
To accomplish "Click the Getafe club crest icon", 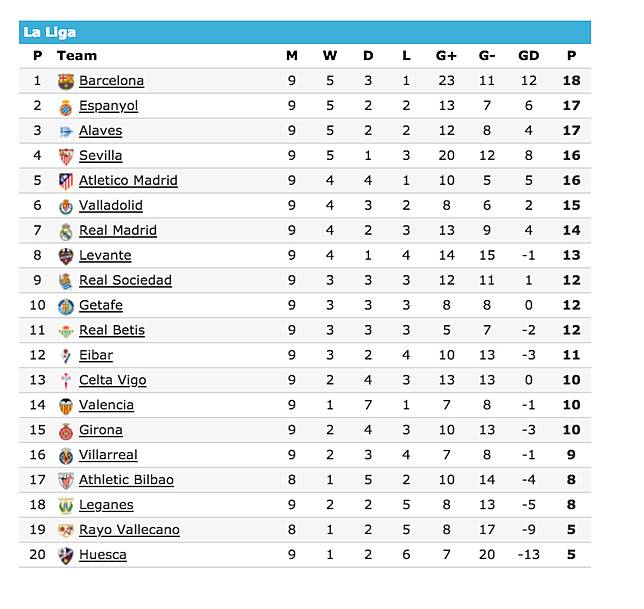I will click(x=66, y=306).
